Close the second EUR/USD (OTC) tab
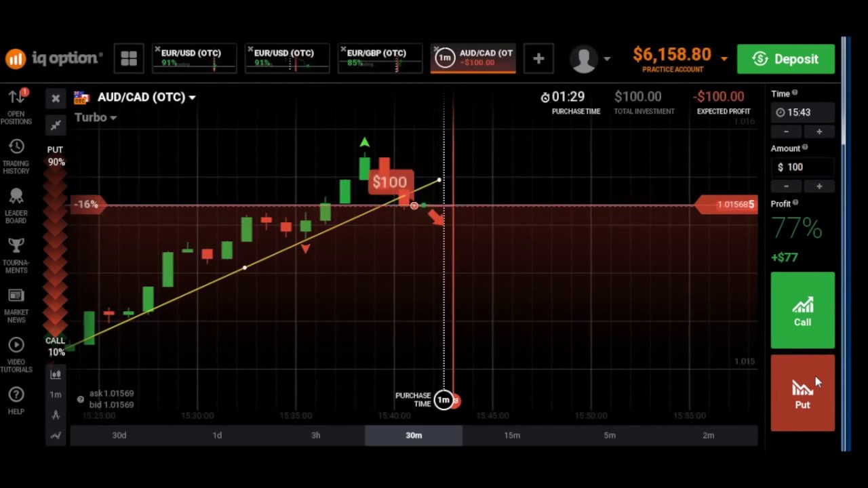 (x=250, y=50)
